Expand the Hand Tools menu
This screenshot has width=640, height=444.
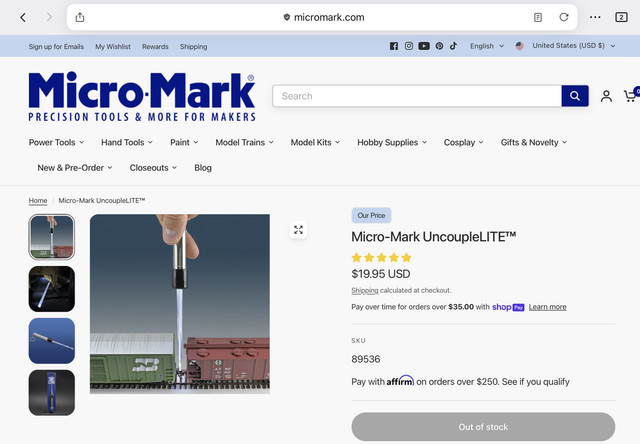point(127,142)
